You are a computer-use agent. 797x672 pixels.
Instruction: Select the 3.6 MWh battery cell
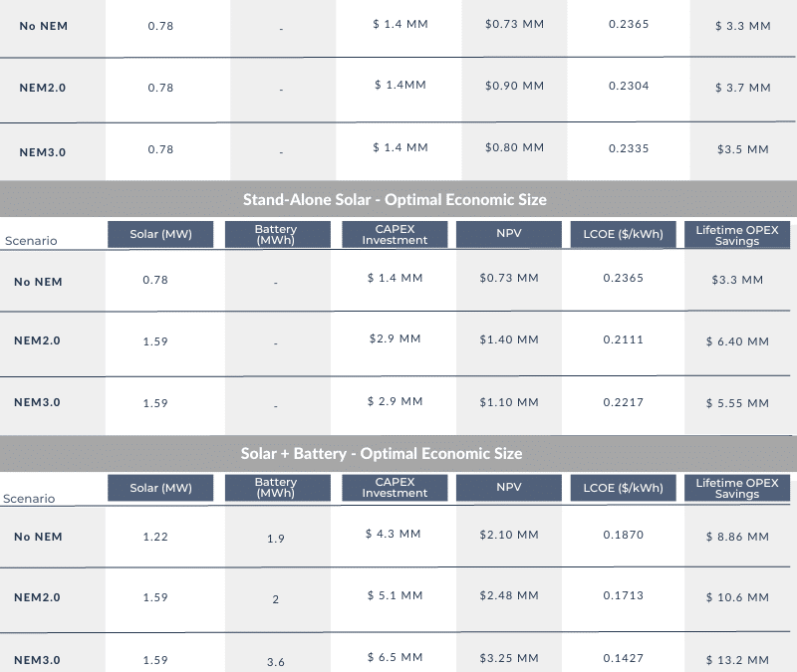(276, 661)
